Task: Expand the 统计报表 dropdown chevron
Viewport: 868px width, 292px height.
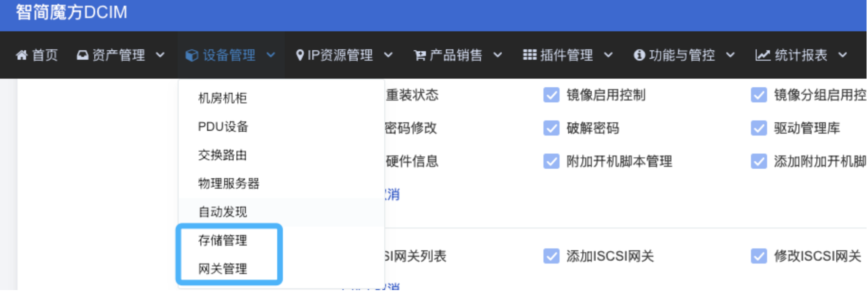Action: (842, 55)
